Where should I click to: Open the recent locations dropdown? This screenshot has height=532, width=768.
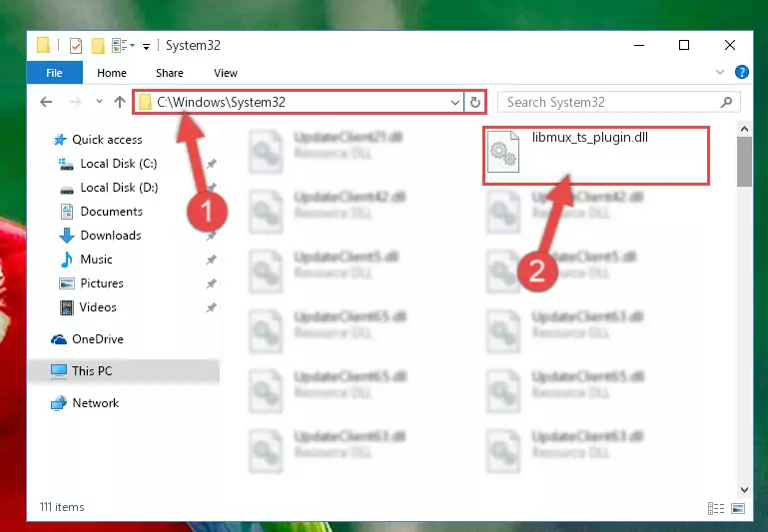pyautogui.click(x=99, y=102)
